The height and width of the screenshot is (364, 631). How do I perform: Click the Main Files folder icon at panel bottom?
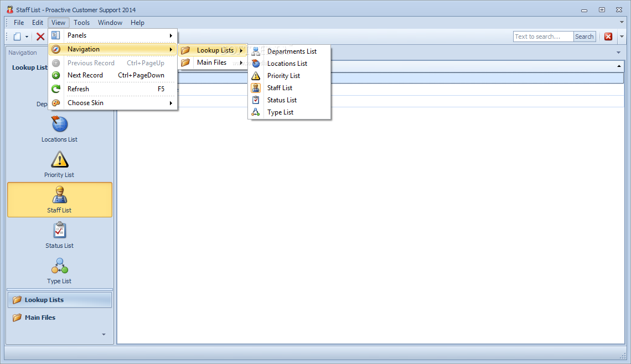pos(17,318)
